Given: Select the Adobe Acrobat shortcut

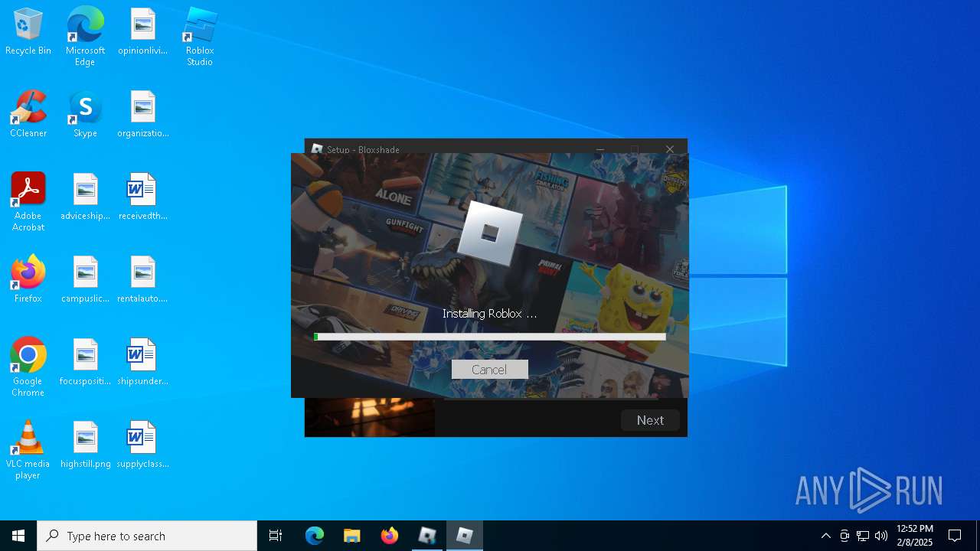Looking at the screenshot, I should coord(28,201).
